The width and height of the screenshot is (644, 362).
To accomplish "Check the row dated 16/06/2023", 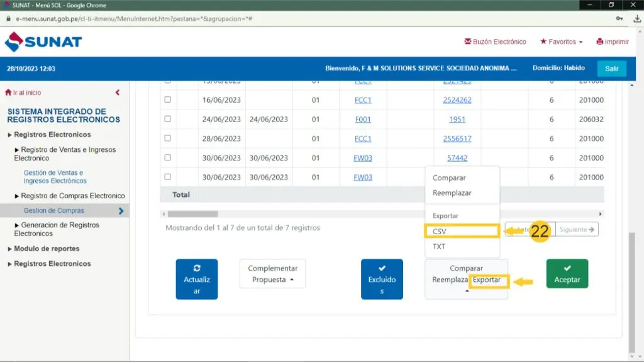I will [167, 99].
